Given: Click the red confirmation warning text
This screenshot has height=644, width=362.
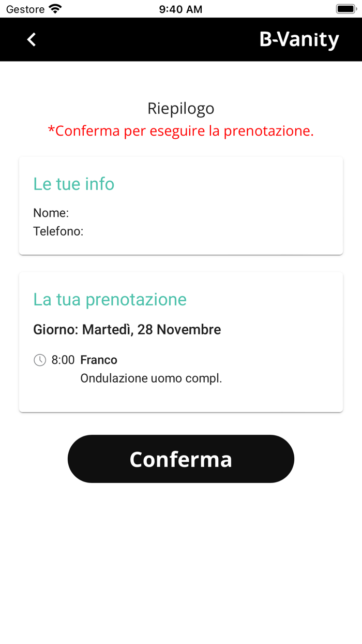Looking at the screenshot, I should [180, 130].
